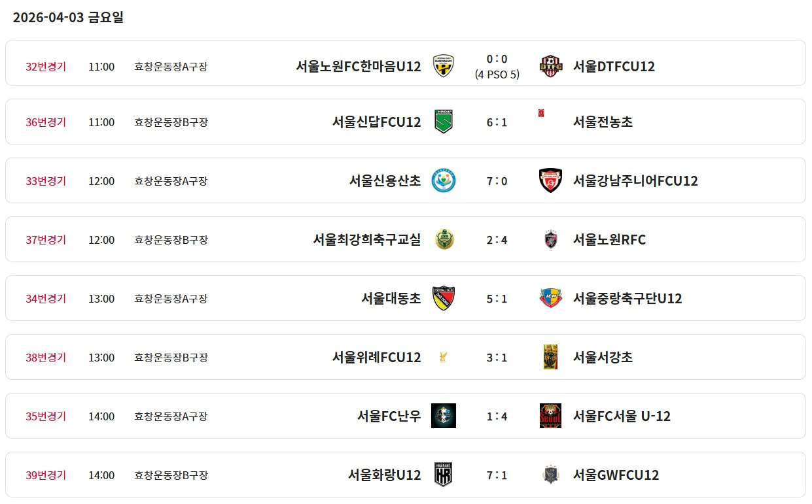812x504 pixels.
Task: Click the 서울신답FCU12 green crest
Action: (x=444, y=122)
